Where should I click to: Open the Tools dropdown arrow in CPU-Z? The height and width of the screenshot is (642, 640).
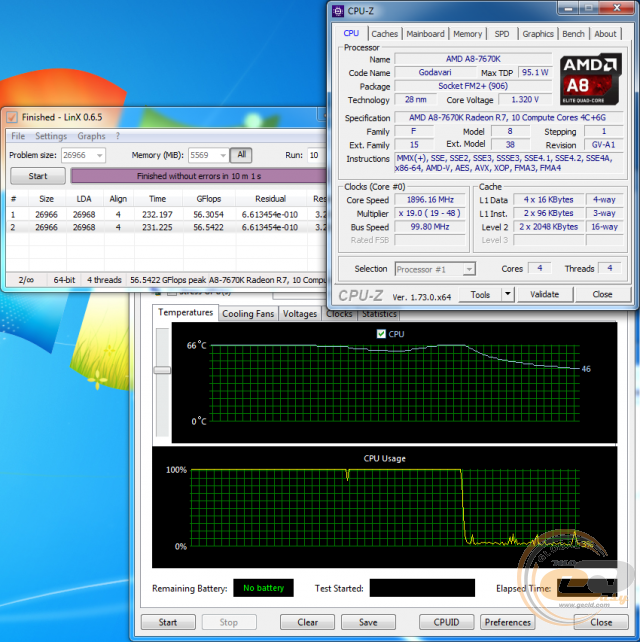[x=508, y=294]
